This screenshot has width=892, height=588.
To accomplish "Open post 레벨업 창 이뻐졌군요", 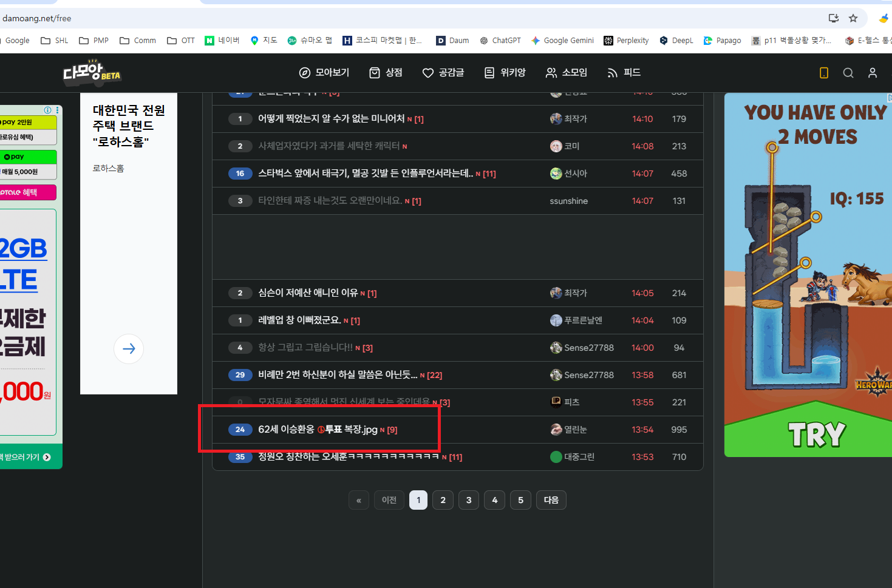I will pos(300,320).
